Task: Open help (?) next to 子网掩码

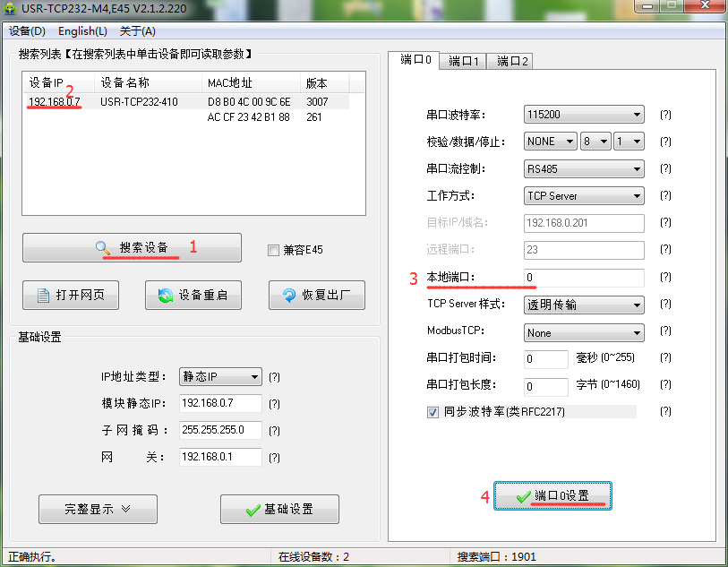Action: pyautogui.click(x=274, y=431)
